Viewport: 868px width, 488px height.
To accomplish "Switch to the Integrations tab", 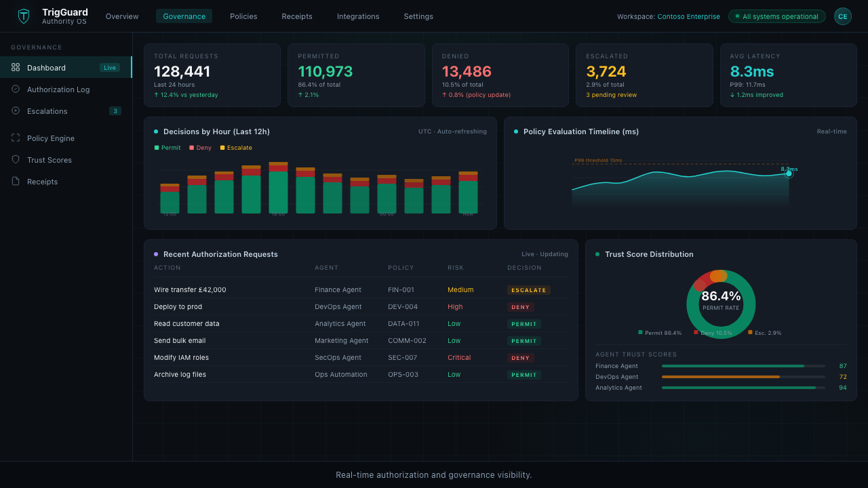I will coord(358,16).
